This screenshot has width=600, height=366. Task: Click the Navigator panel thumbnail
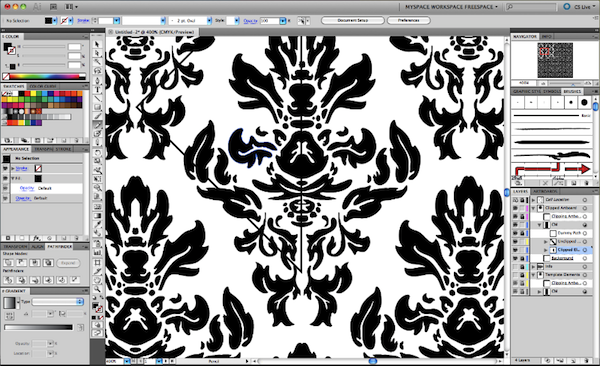555,60
